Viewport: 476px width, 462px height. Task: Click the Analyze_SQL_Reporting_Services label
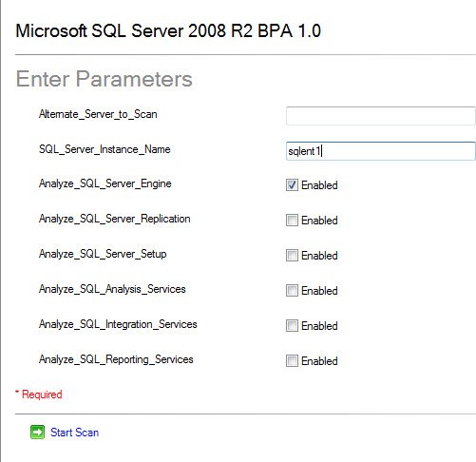(116, 359)
